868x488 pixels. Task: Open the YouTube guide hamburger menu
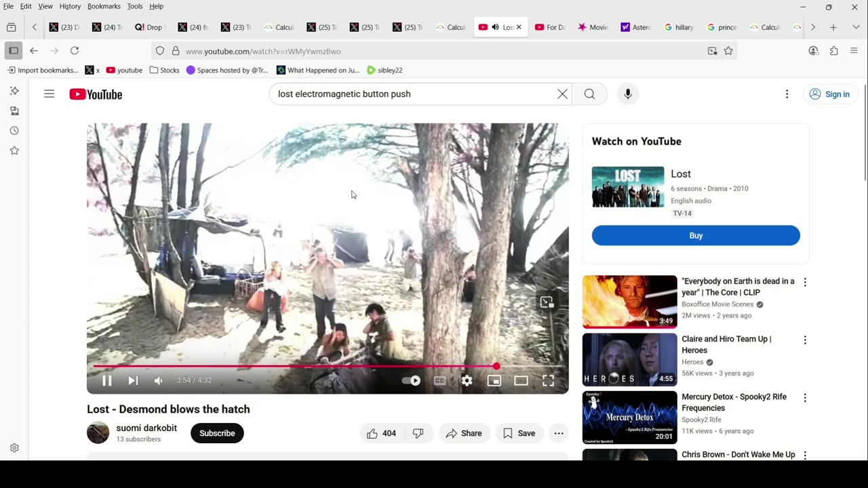pos(49,94)
